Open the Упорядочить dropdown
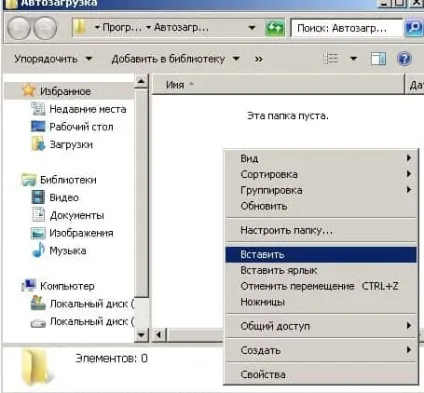 click(x=53, y=59)
